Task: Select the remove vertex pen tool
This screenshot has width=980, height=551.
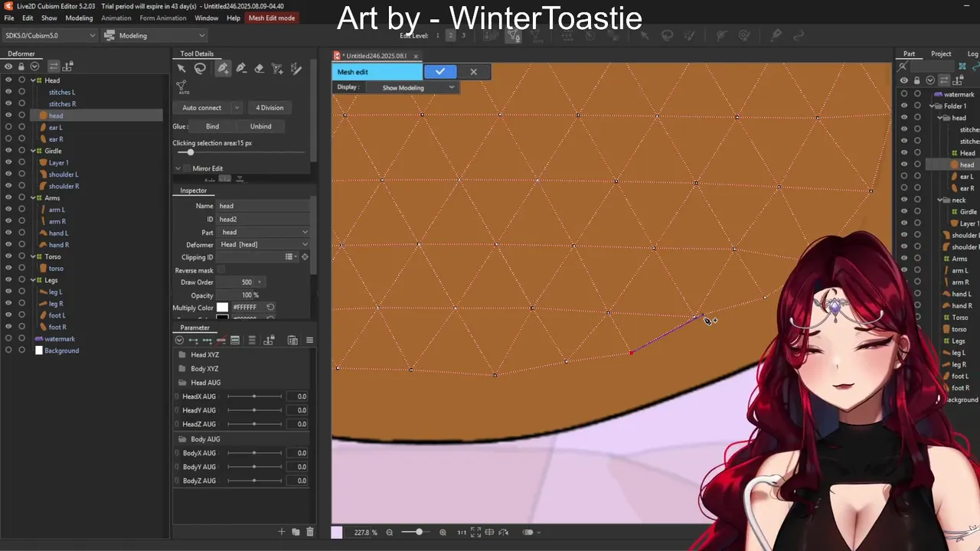Action: point(241,69)
